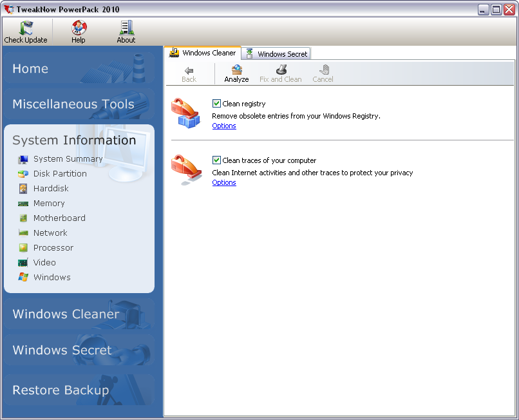The width and height of the screenshot is (519, 420).
Task: Click the Harddisk icon in sidebar
Action: click(x=23, y=189)
